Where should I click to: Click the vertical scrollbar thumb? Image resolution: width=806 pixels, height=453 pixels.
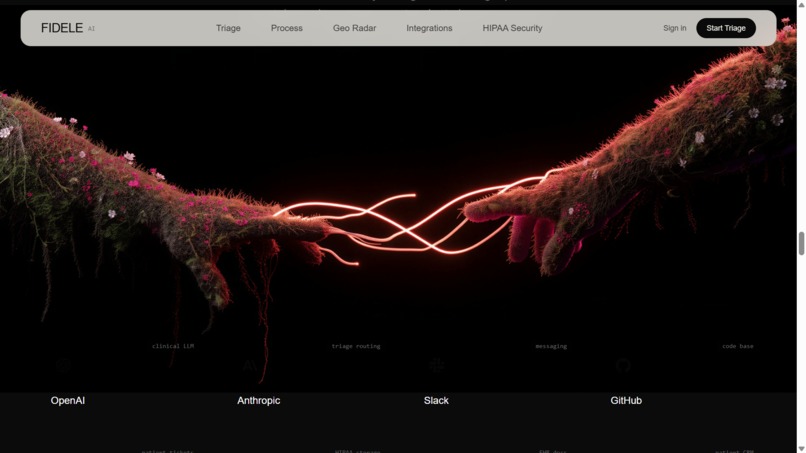pos(801,243)
